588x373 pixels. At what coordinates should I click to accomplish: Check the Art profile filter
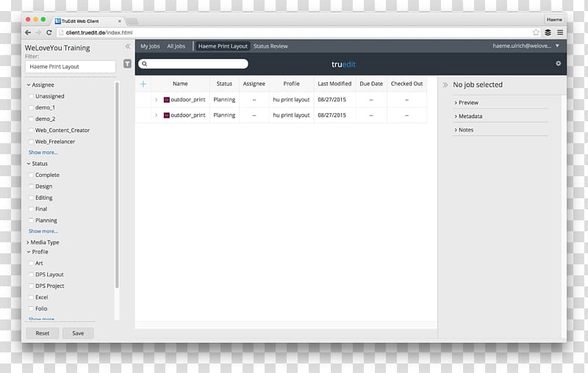coord(31,264)
